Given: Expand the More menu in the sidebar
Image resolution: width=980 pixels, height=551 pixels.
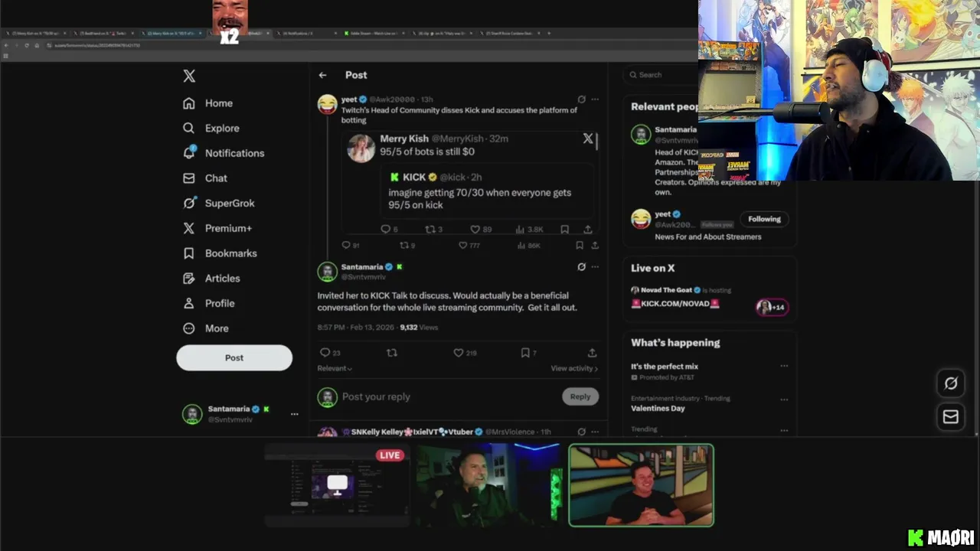Looking at the screenshot, I should 206,328.
